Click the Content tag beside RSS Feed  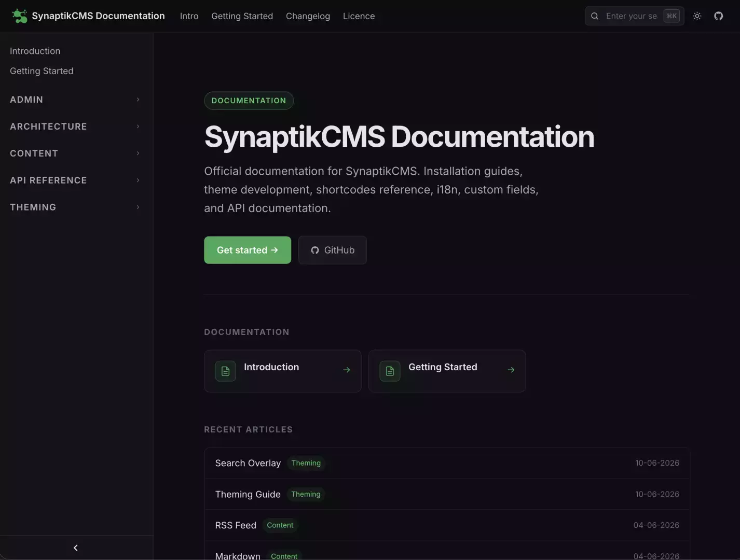point(280,525)
